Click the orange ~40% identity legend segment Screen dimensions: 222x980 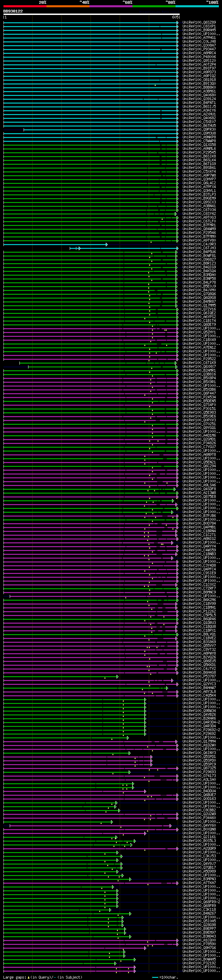coord(68,6)
